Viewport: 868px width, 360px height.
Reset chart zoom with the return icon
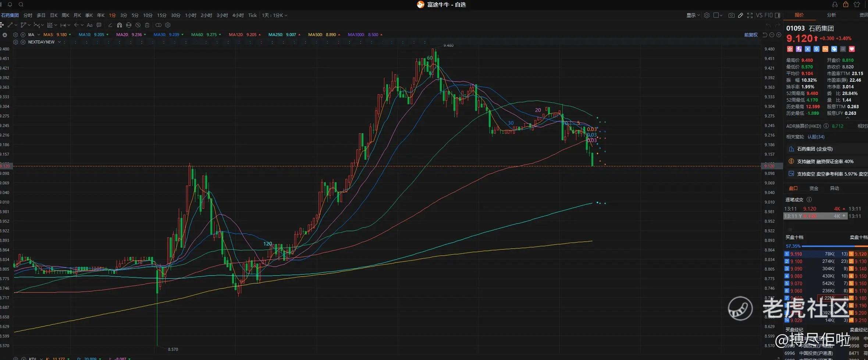point(765,35)
